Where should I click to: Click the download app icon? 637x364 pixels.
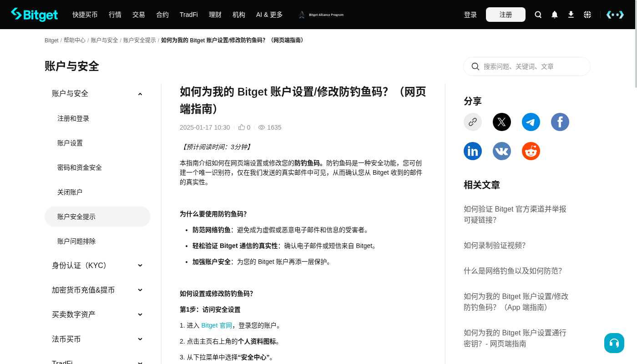[571, 15]
